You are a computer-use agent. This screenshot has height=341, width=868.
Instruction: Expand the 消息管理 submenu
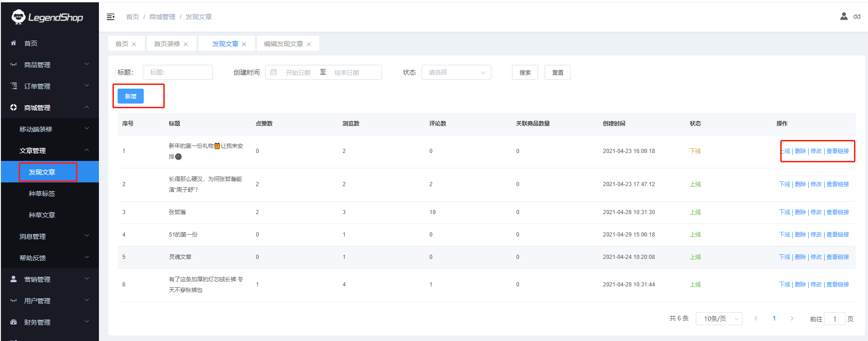click(49, 237)
